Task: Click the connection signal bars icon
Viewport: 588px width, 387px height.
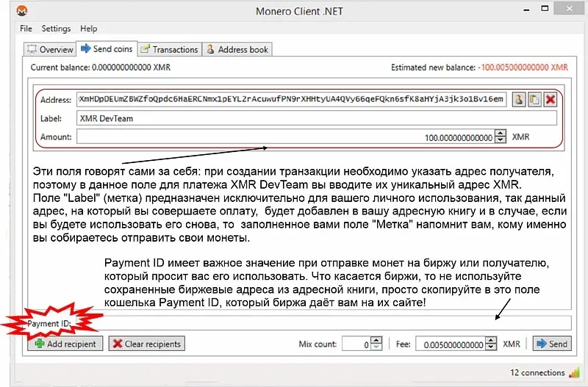Action: pos(574,372)
